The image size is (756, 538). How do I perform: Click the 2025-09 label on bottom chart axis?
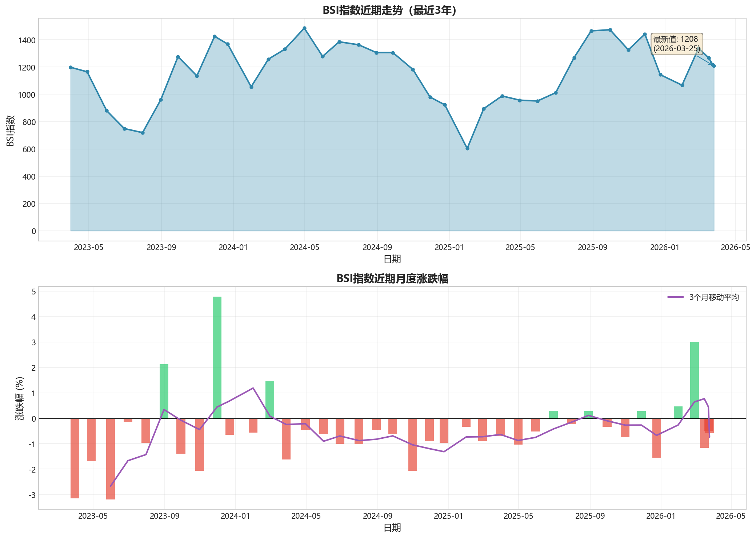point(589,516)
